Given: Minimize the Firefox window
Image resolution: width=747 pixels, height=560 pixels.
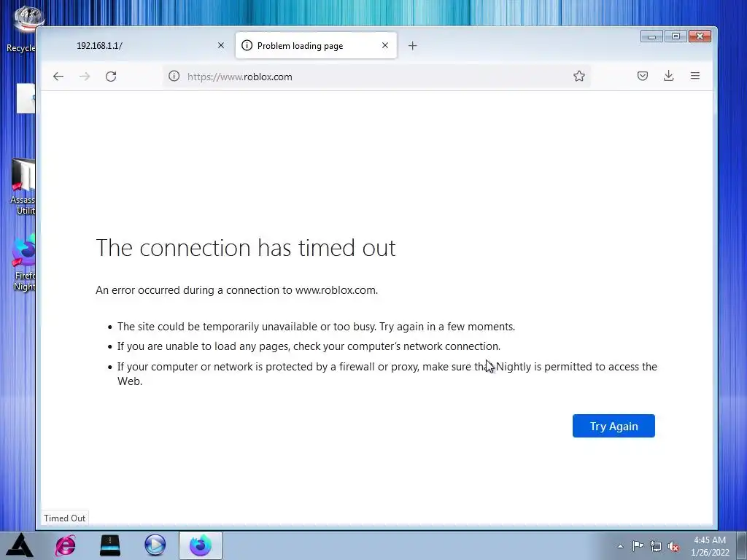Looking at the screenshot, I should [651, 36].
